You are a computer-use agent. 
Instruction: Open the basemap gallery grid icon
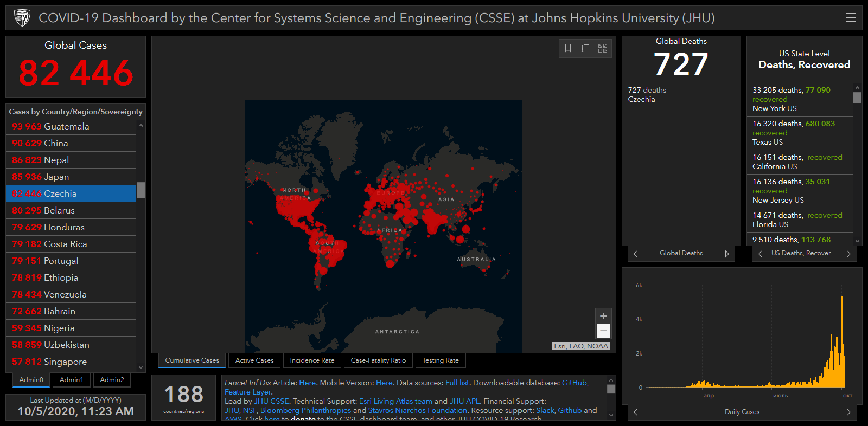tap(603, 48)
